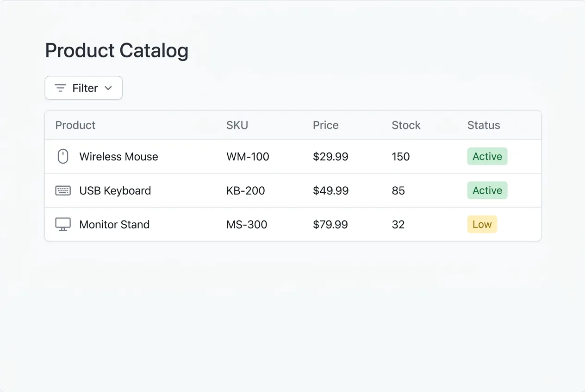Click the monitor icon beside Monitor Stand
Screen dimensions: 585x392
click(x=62, y=224)
